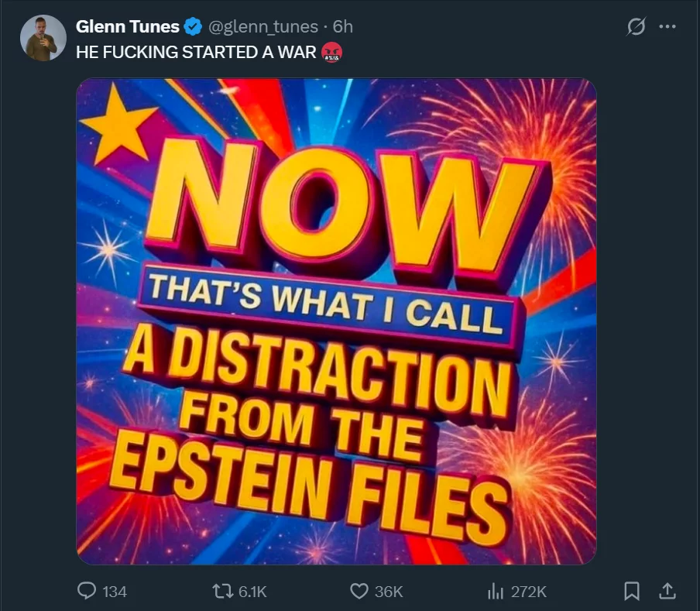Open Grok actions icon on the post
Viewport: 700px width, 611px height.
tap(636, 27)
